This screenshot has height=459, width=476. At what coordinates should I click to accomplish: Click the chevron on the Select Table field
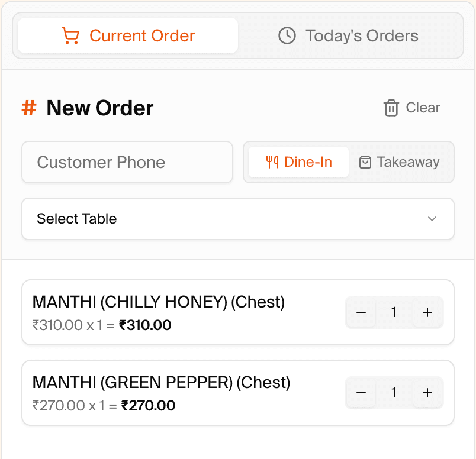click(x=432, y=219)
